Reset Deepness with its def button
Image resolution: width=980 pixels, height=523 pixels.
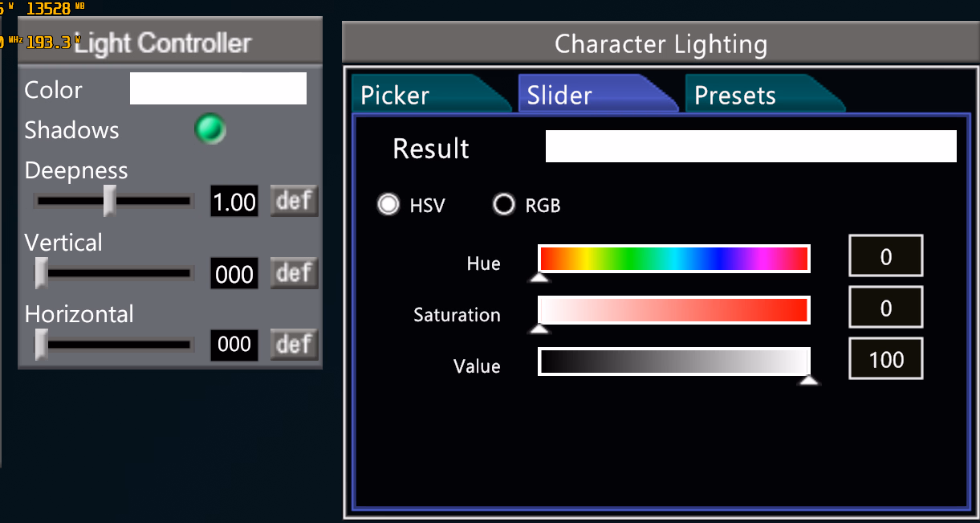(294, 201)
